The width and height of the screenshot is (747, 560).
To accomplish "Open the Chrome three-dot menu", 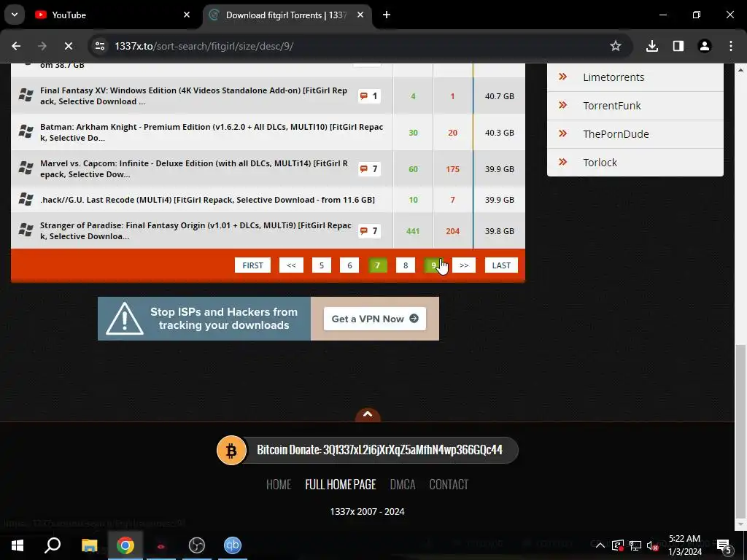I will click(x=731, y=46).
